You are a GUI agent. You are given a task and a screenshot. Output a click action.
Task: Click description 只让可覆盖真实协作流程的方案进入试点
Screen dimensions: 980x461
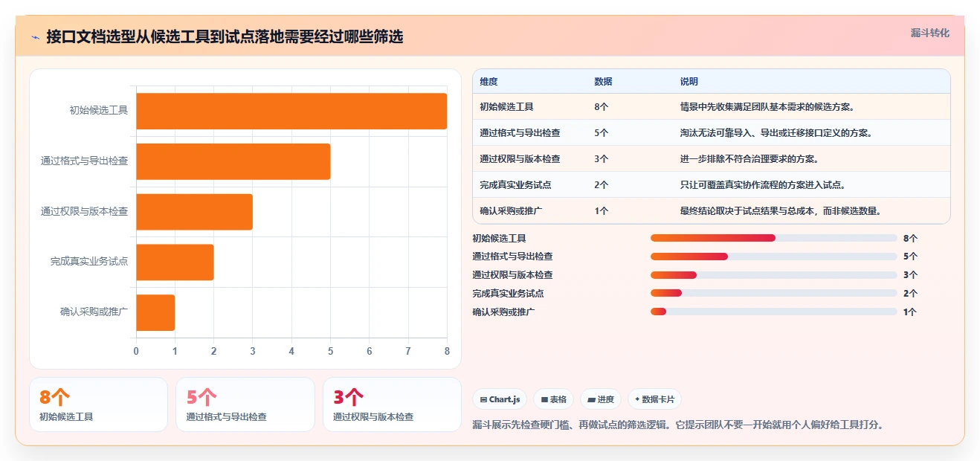pos(763,185)
